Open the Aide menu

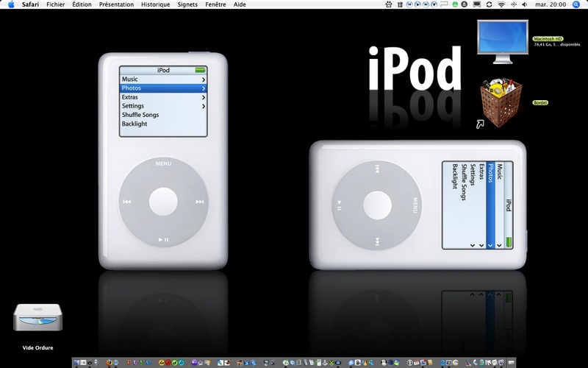(x=240, y=4)
